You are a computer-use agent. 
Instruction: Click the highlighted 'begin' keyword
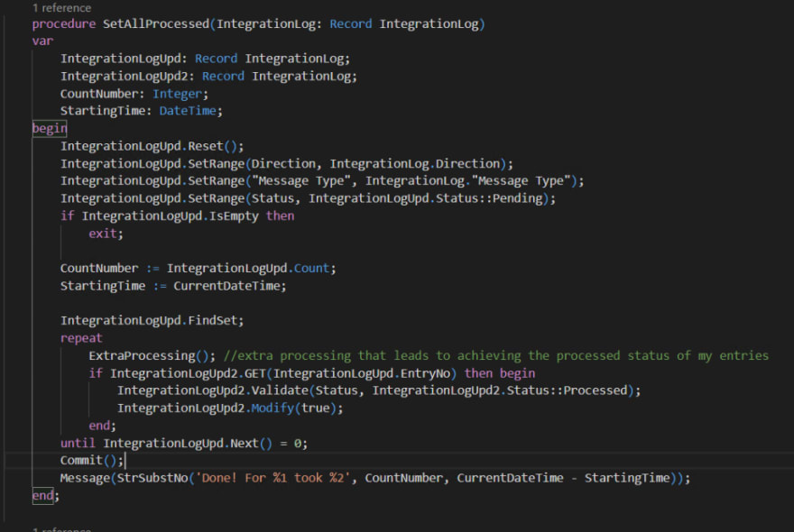click(50, 129)
